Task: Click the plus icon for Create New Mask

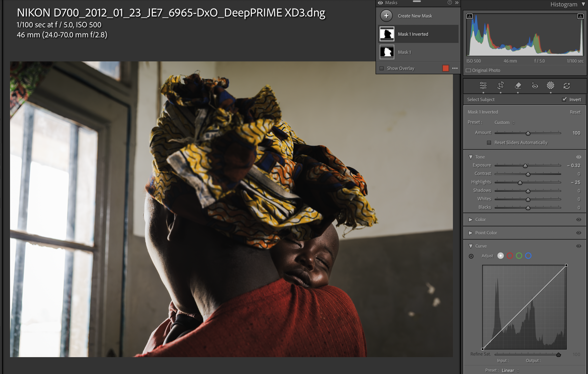Action: (386, 16)
